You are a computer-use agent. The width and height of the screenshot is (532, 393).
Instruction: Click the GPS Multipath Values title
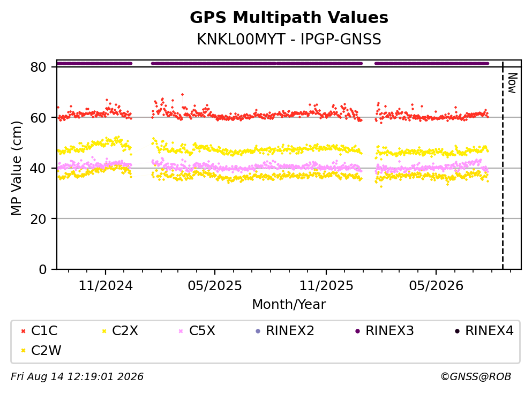(289, 18)
